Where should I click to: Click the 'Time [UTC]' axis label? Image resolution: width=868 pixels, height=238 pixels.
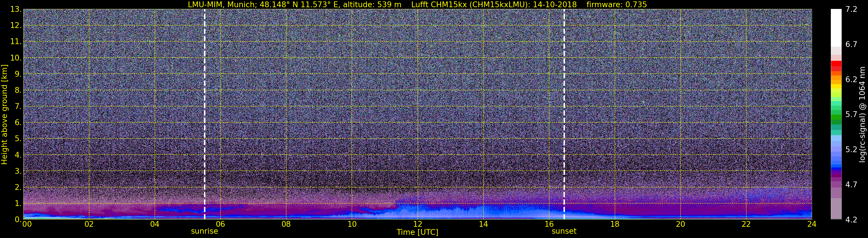[x=417, y=232]
